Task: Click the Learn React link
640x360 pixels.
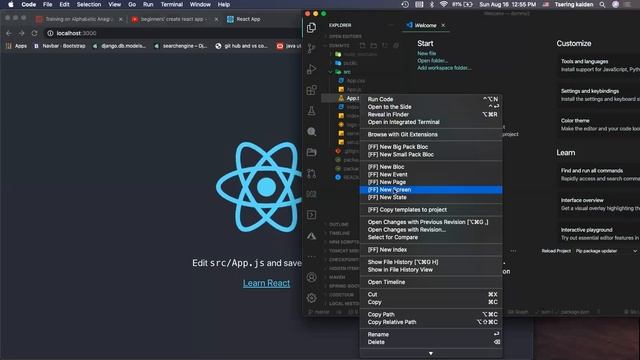Action: (x=267, y=283)
